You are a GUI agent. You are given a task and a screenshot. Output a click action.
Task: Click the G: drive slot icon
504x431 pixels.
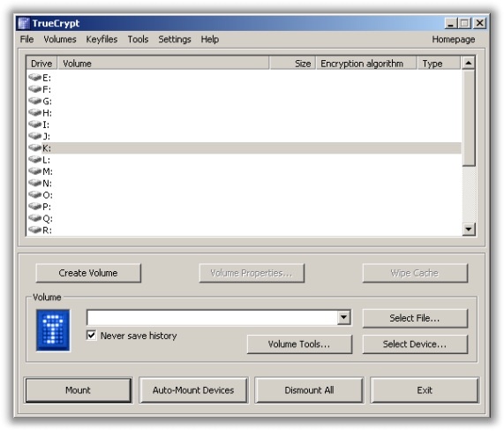34,101
